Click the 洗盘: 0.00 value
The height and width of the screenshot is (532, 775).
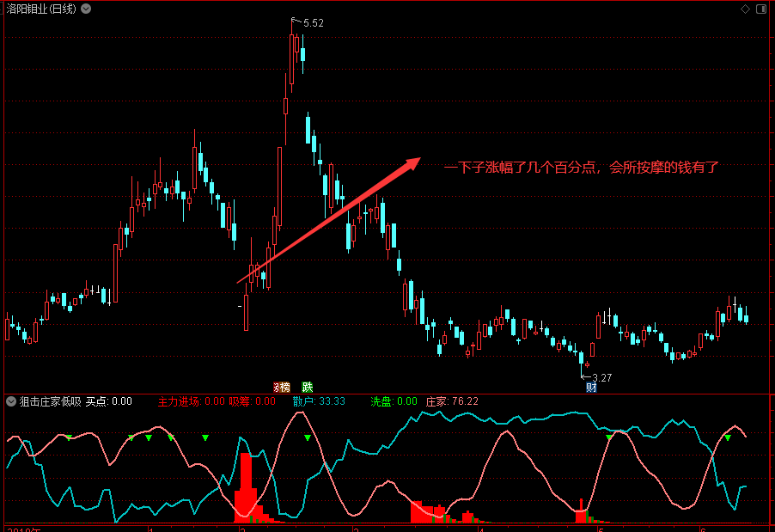coord(394,401)
